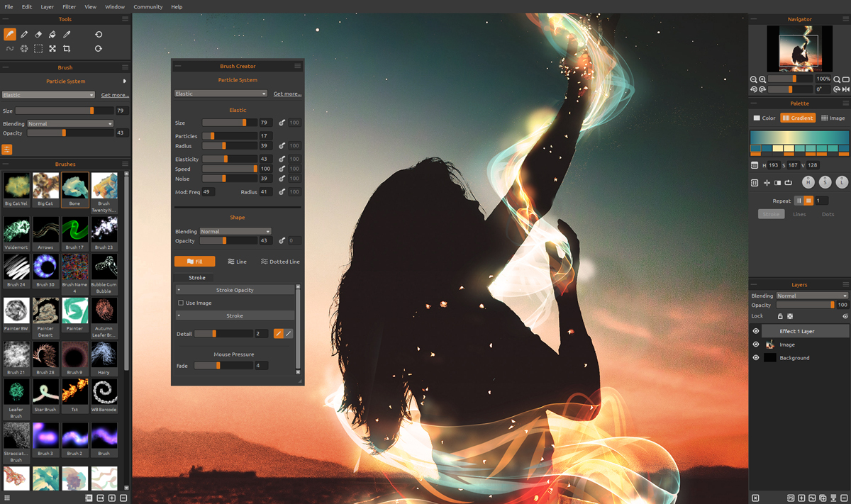Select the Eraser tool in Tools panel

coord(38,34)
